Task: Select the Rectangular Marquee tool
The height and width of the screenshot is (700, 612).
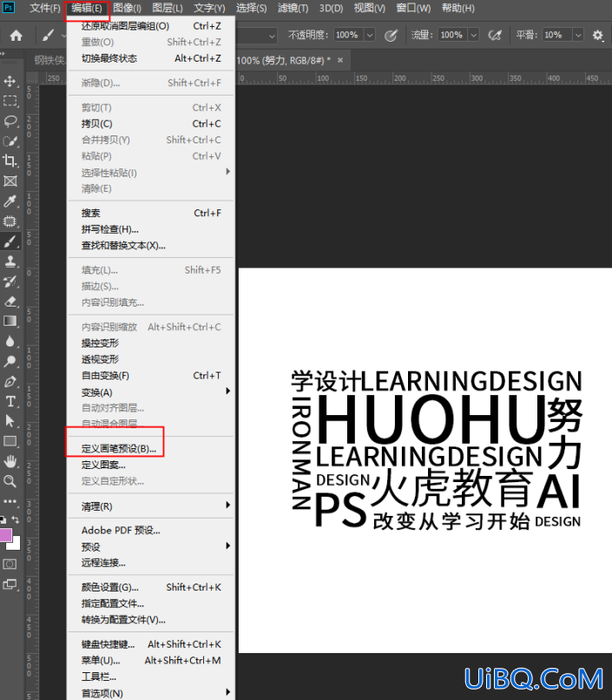Action: click(10, 101)
